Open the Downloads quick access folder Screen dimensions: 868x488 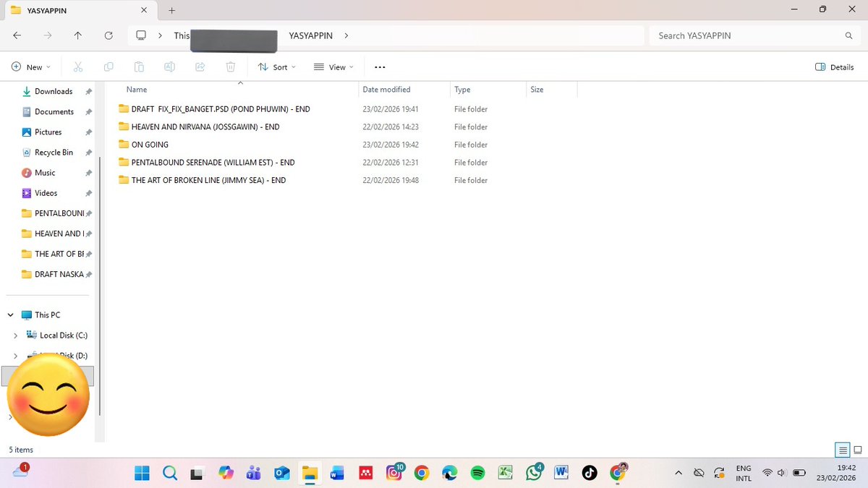[54, 92]
